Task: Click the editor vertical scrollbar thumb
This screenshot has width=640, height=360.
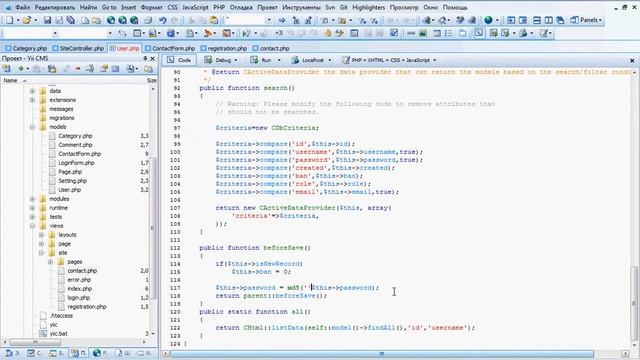Action: click(x=634, y=303)
